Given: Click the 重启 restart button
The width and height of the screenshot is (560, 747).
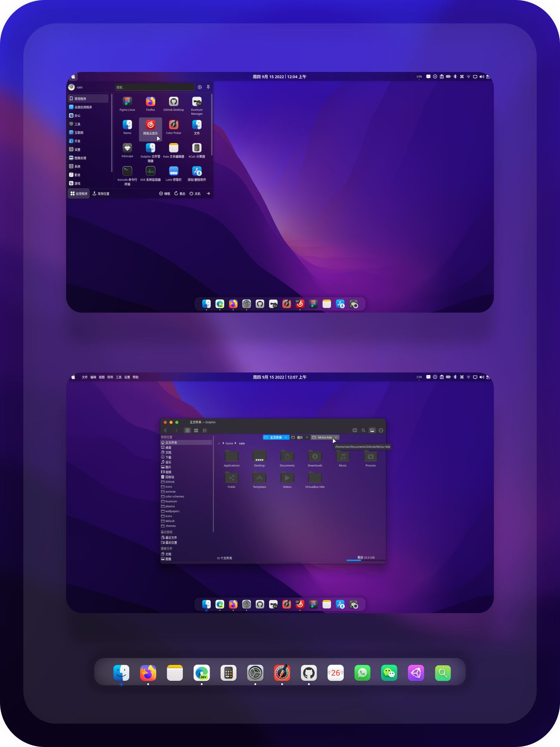Looking at the screenshot, I should 180,193.
